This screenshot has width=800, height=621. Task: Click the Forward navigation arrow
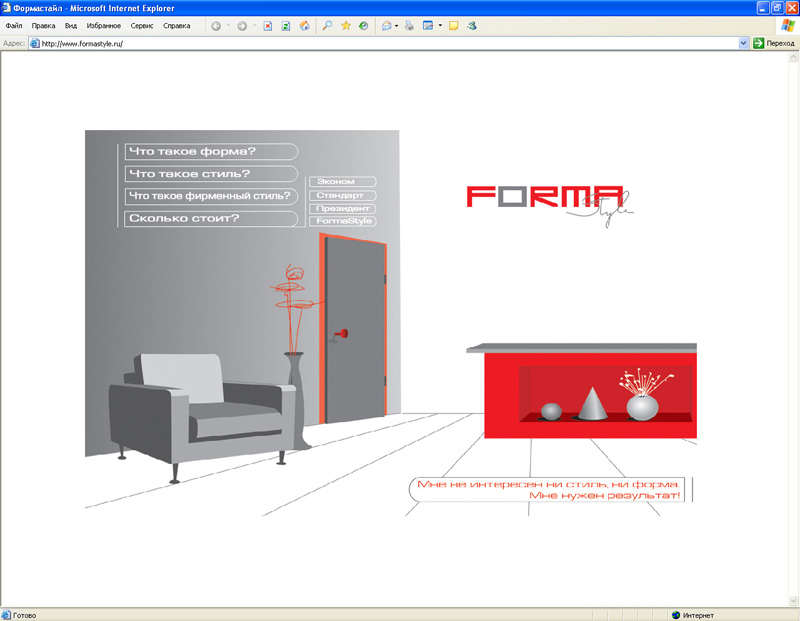242,26
